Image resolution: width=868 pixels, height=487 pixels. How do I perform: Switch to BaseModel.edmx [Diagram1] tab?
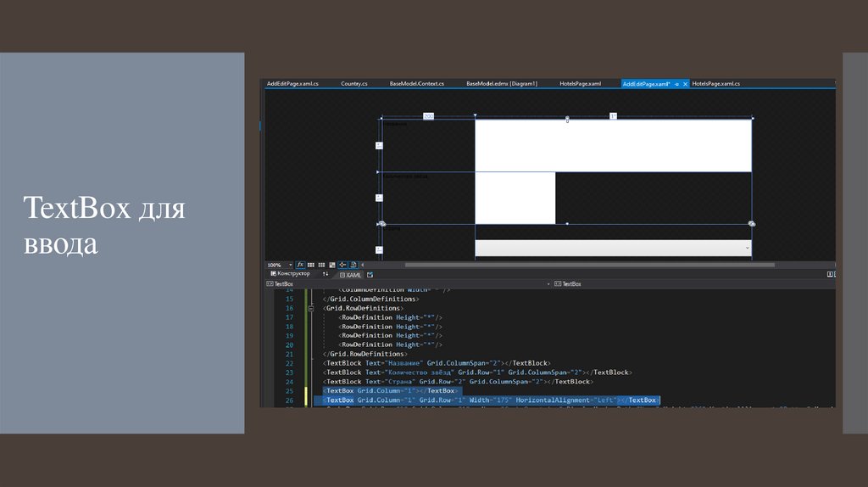501,84
